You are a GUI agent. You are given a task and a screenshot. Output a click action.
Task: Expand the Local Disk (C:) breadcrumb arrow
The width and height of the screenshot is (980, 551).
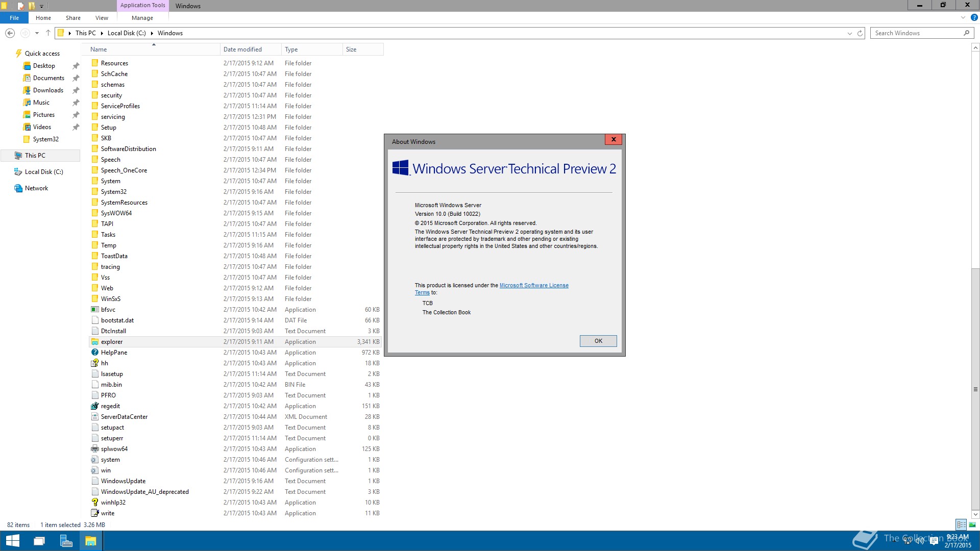tap(152, 33)
